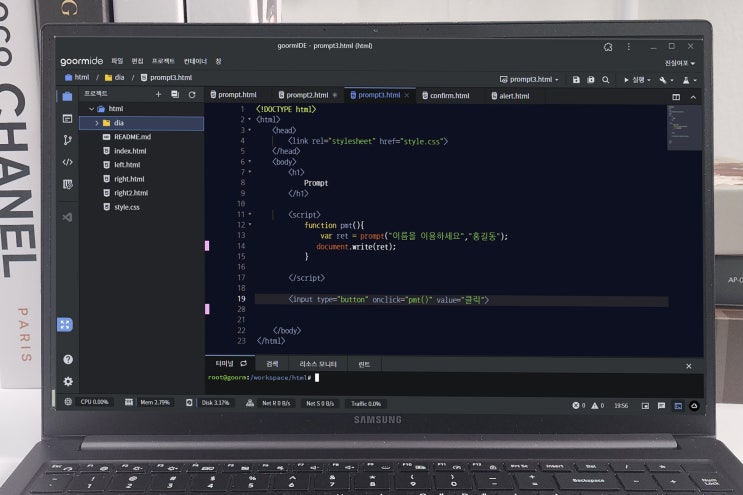Split the editor with the layout icon

coord(676,97)
